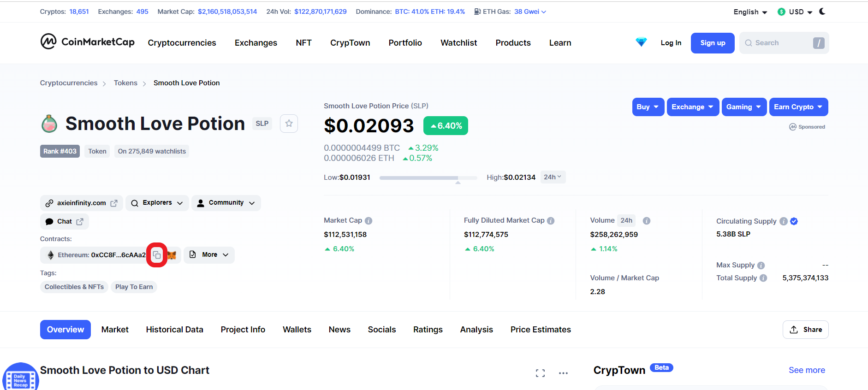868x390 pixels.
Task: Click the Volume 24h period selector
Action: (x=626, y=220)
